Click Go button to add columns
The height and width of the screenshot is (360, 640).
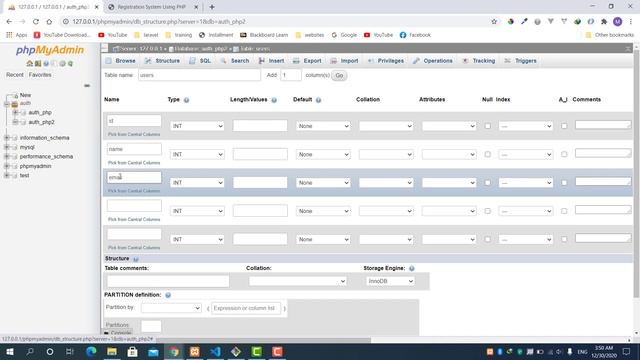coord(339,76)
